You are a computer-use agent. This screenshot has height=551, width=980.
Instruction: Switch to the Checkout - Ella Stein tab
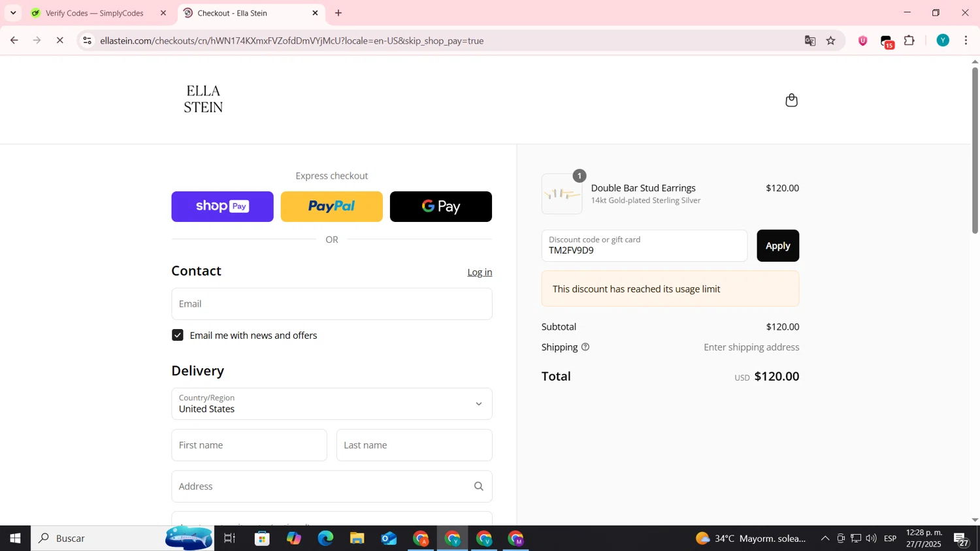coord(251,13)
